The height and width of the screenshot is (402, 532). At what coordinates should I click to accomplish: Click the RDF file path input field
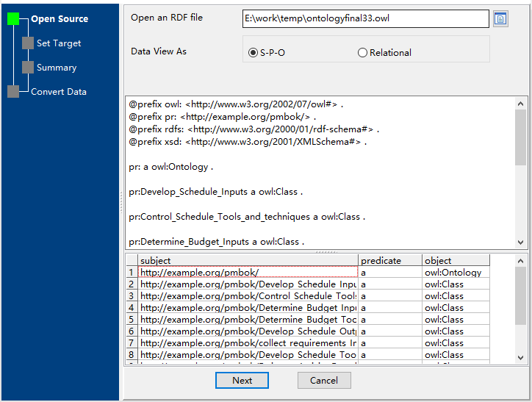pyautogui.click(x=364, y=18)
